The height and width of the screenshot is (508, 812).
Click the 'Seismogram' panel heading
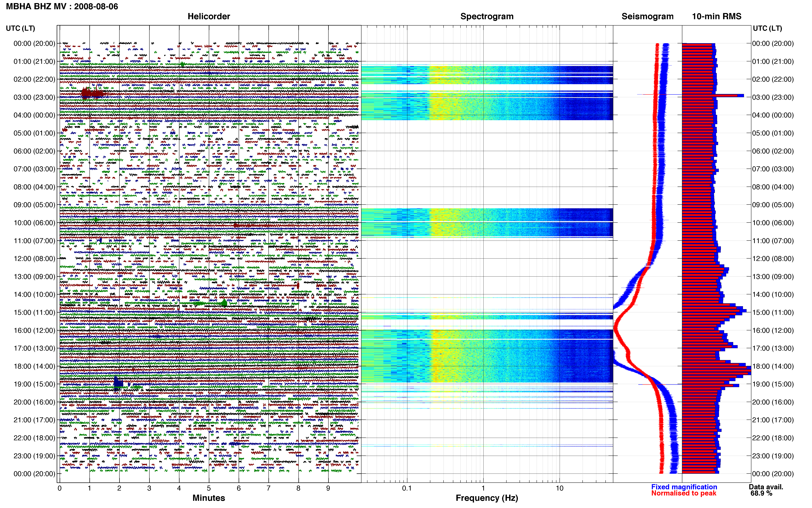click(647, 16)
